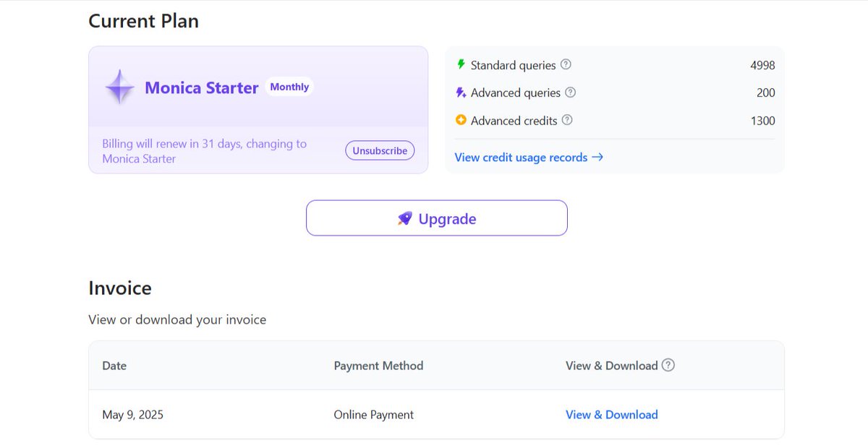The image size is (868, 448).
Task: Click the Monica Starter sparkle logo
Action: pos(120,87)
